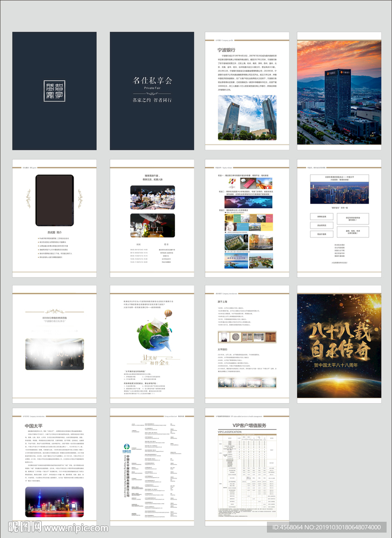Open the filmstrip photos under 太平回归

pos(247,382)
